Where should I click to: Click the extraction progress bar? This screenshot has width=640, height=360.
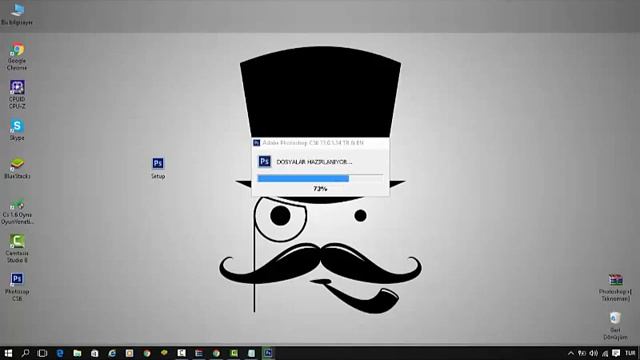click(320, 178)
